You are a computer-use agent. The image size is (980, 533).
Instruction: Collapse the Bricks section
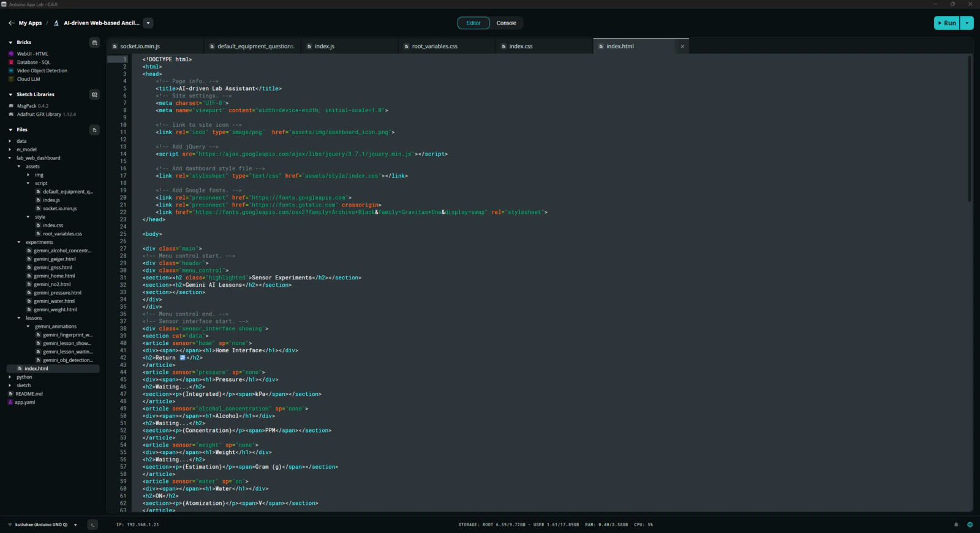(x=10, y=42)
